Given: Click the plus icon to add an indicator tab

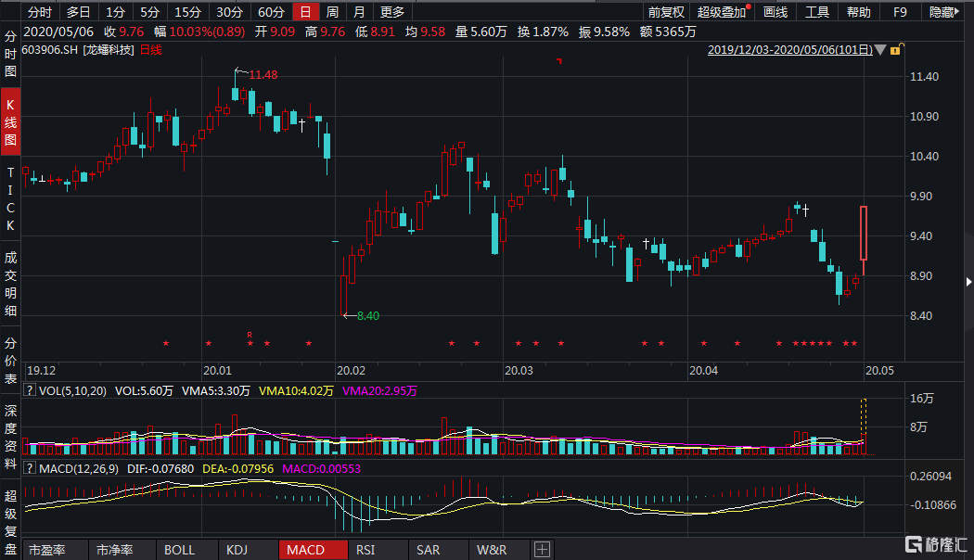Looking at the screenshot, I should coord(542,550).
